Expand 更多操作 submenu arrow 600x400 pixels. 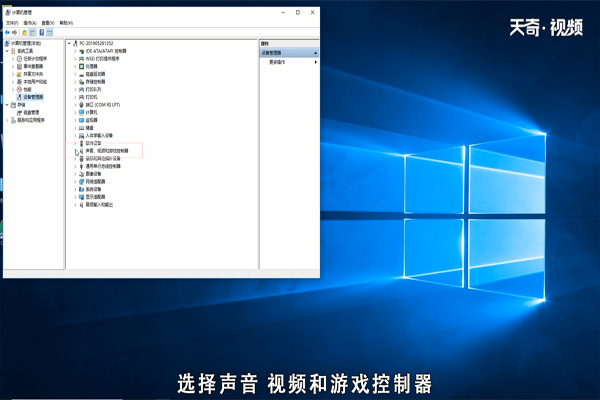pyautogui.click(x=316, y=62)
